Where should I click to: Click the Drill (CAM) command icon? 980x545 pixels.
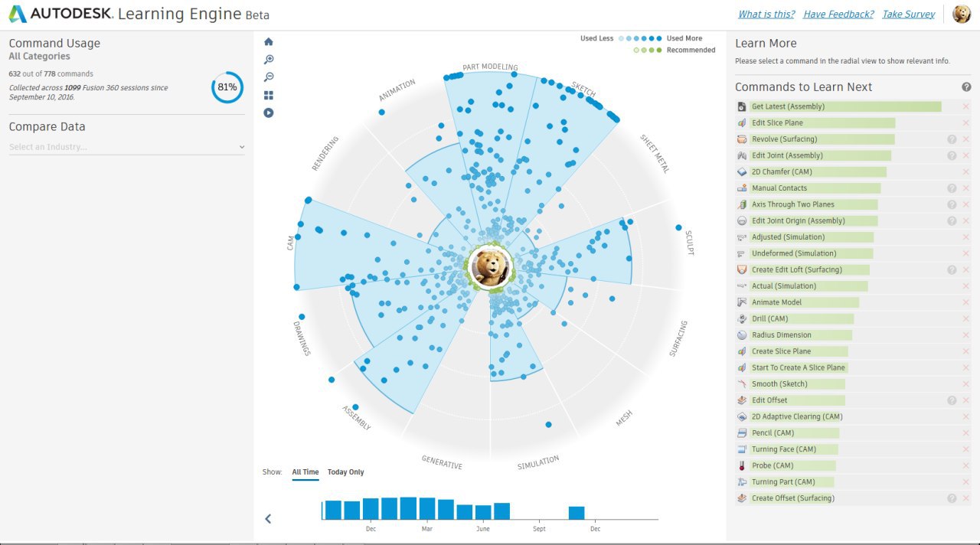pos(741,318)
